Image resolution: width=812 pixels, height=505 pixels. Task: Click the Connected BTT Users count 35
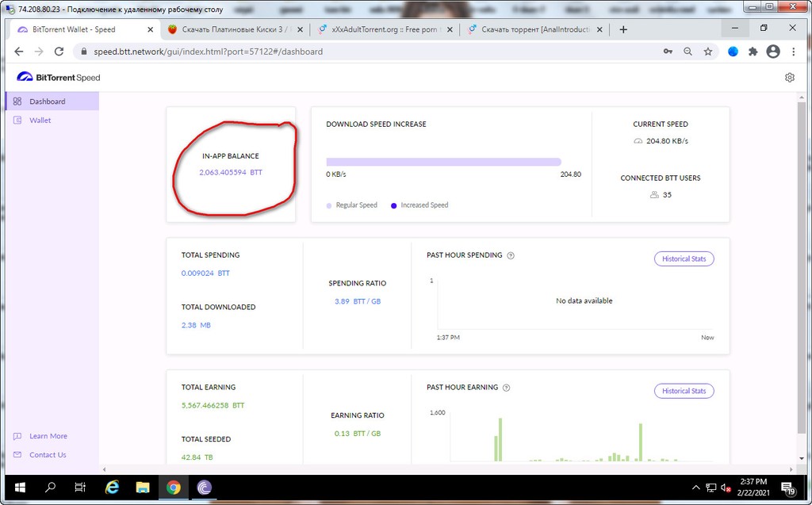pyautogui.click(x=667, y=195)
